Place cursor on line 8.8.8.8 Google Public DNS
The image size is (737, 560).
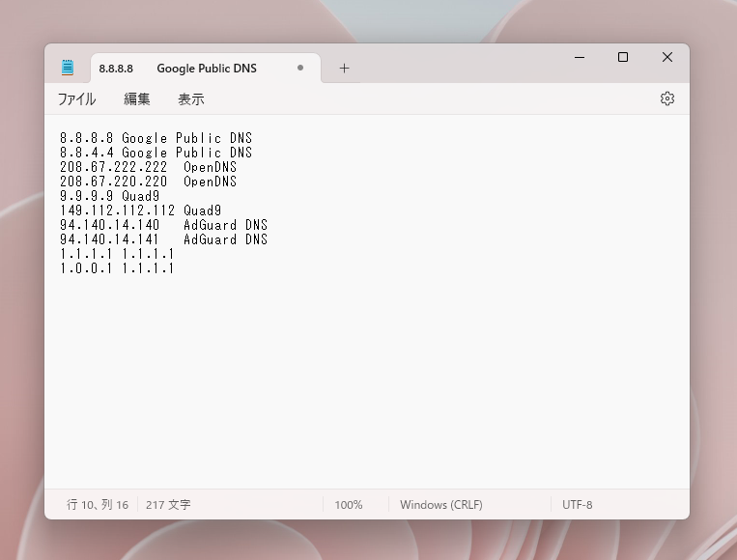(156, 138)
